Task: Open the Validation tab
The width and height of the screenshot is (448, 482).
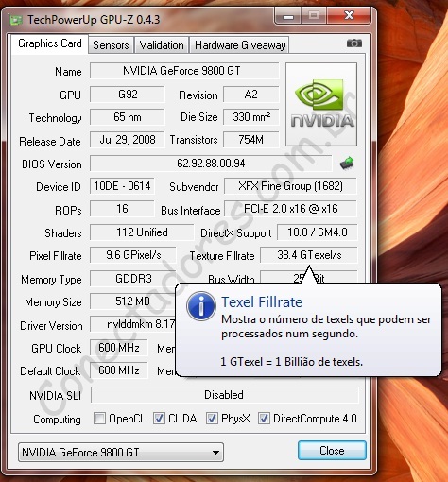Action: (x=162, y=45)
